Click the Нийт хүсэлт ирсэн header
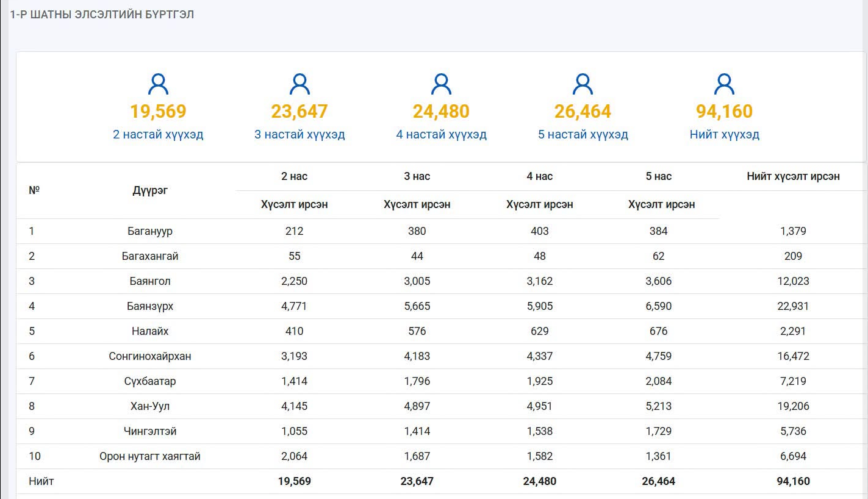868x499 pixels. click(x=793, y=176)
